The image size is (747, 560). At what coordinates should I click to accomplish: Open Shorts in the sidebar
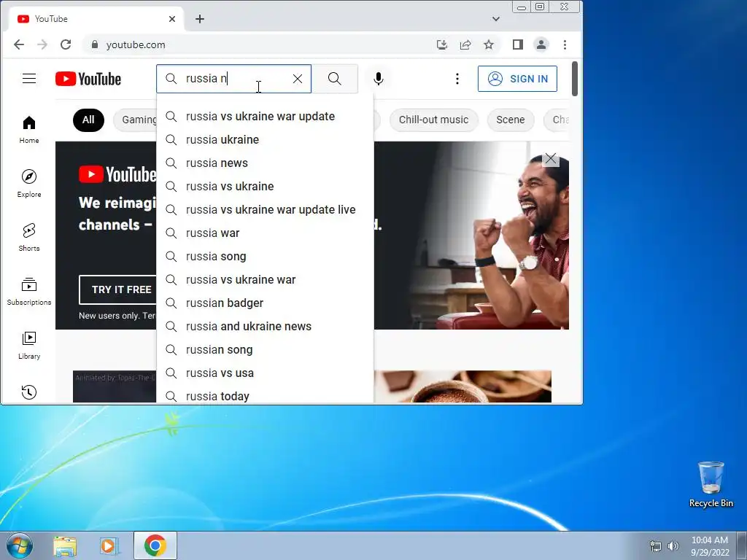pyautogui.click(x=29, y=237)
